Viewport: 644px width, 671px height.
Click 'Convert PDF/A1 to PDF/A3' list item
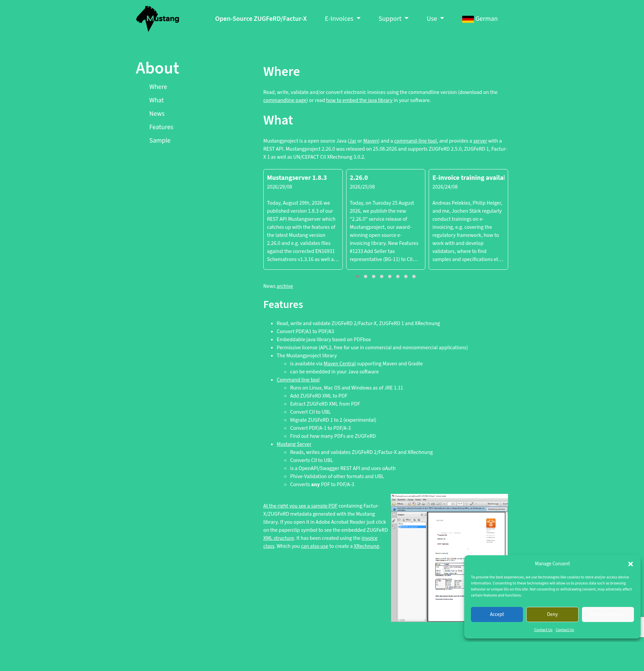pyautogui.click(x=305, y=331)
